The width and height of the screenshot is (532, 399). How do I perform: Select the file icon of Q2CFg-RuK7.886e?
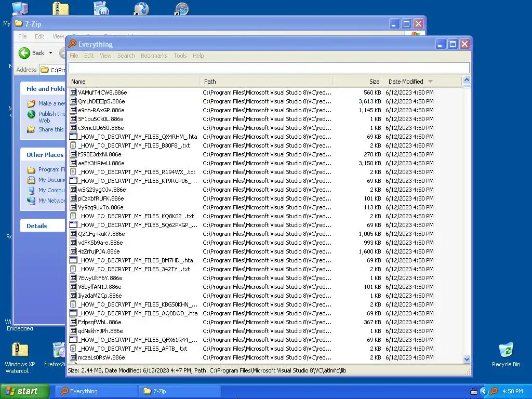(73, 233)
